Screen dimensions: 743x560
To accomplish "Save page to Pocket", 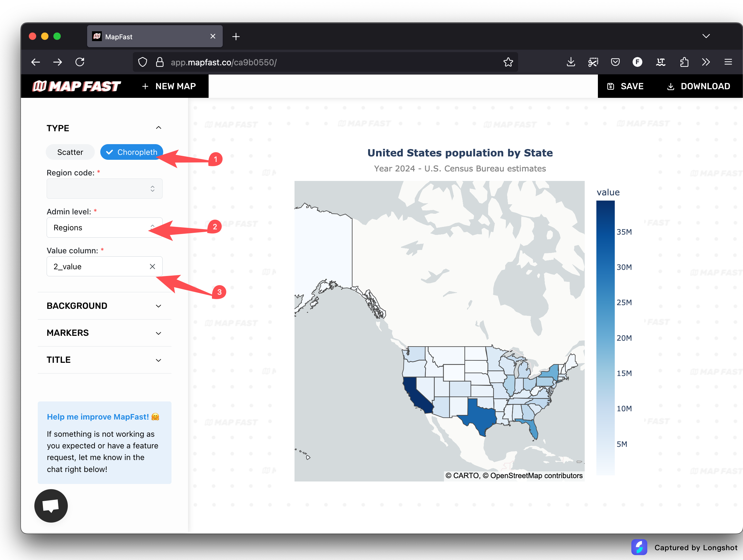I will [615, 62].
